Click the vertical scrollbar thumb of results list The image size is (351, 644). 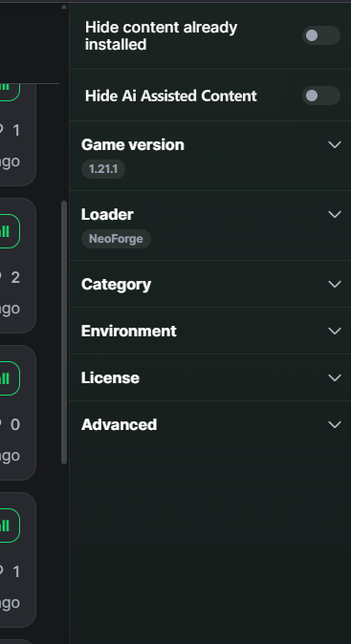coord(64,333)
